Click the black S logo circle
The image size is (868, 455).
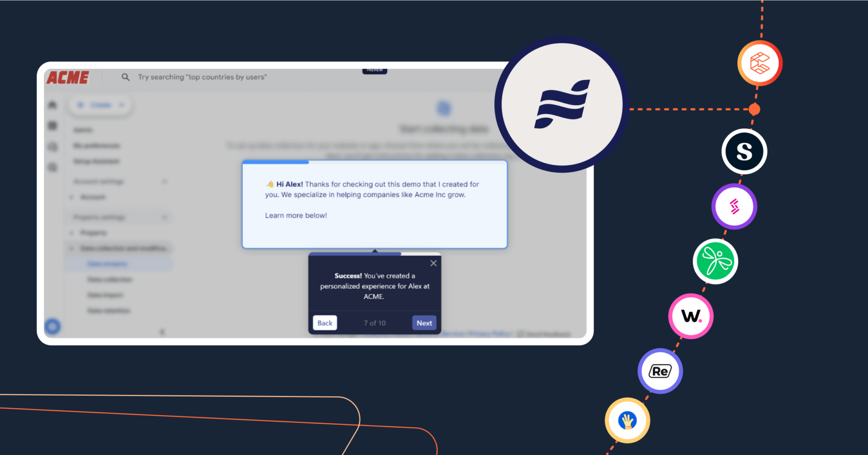pos(744,152)
